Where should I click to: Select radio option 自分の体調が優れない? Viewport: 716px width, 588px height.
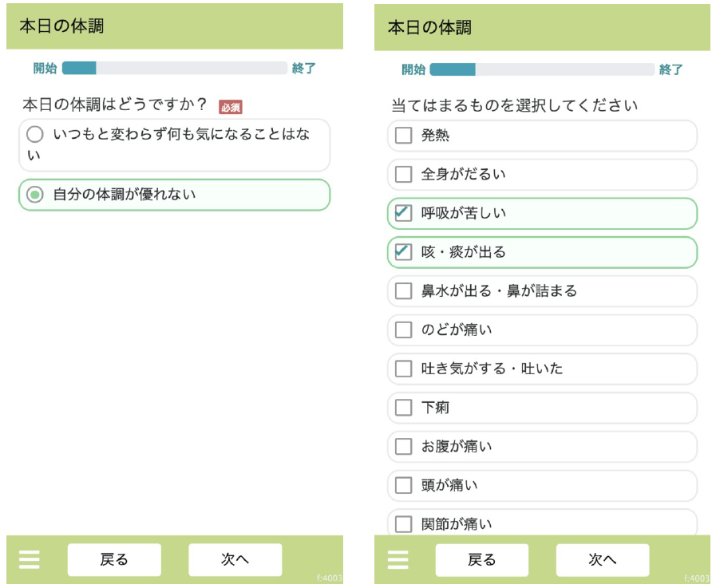tap(34, 195)
